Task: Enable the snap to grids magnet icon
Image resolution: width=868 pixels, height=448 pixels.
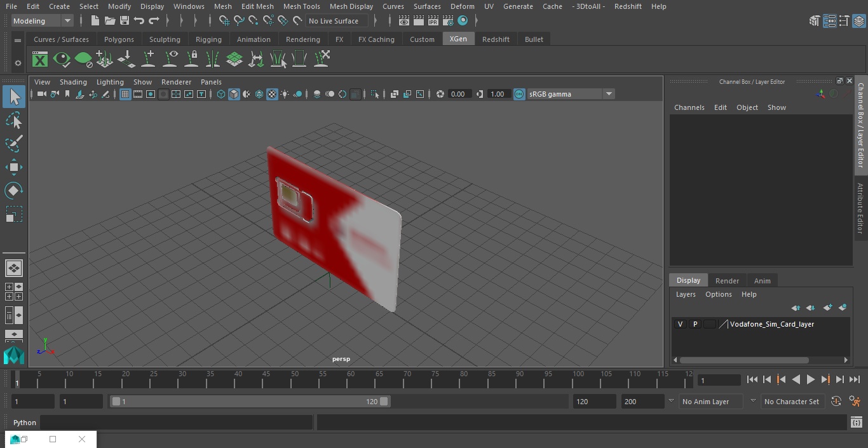Action: [224, 21]
